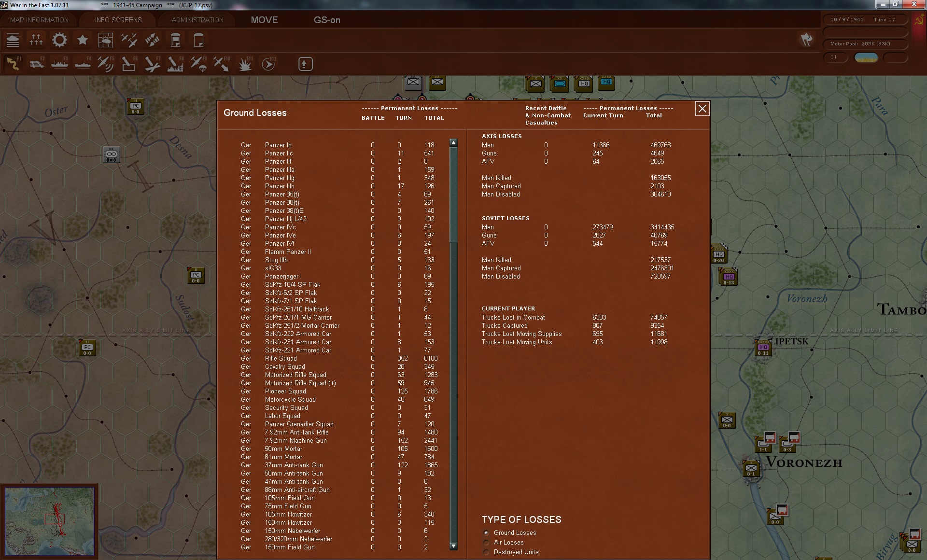Select the PC unit near Oster
The image size is (927, 560).
136,107
